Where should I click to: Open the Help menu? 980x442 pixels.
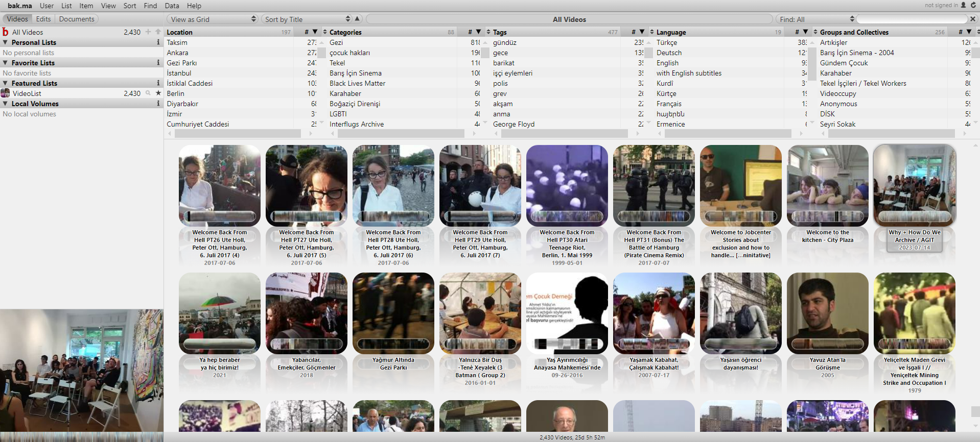pos(194,6)
